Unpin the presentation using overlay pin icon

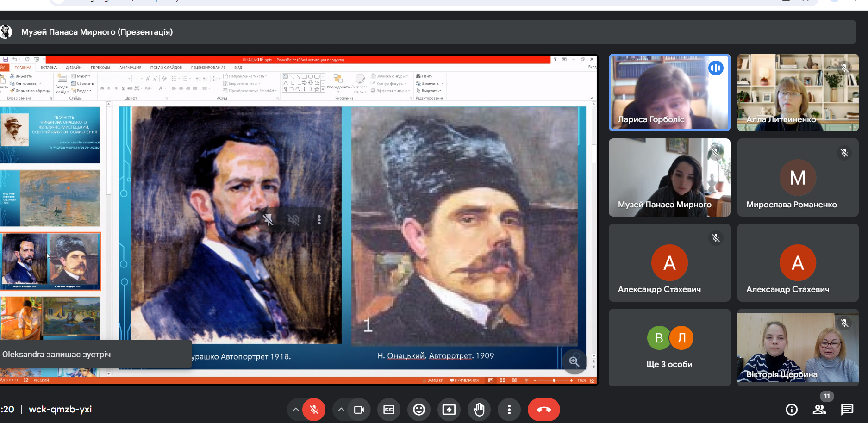point(268,220)
